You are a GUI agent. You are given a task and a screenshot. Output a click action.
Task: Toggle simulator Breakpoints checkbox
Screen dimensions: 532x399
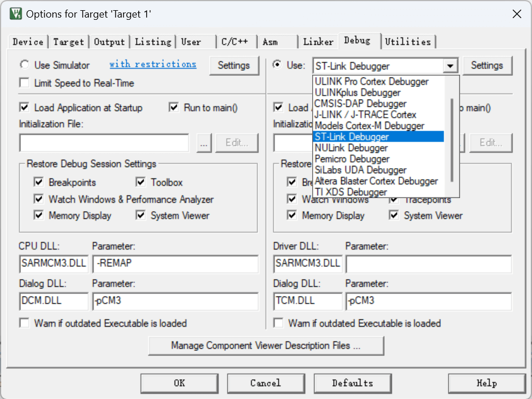(39, 182)
